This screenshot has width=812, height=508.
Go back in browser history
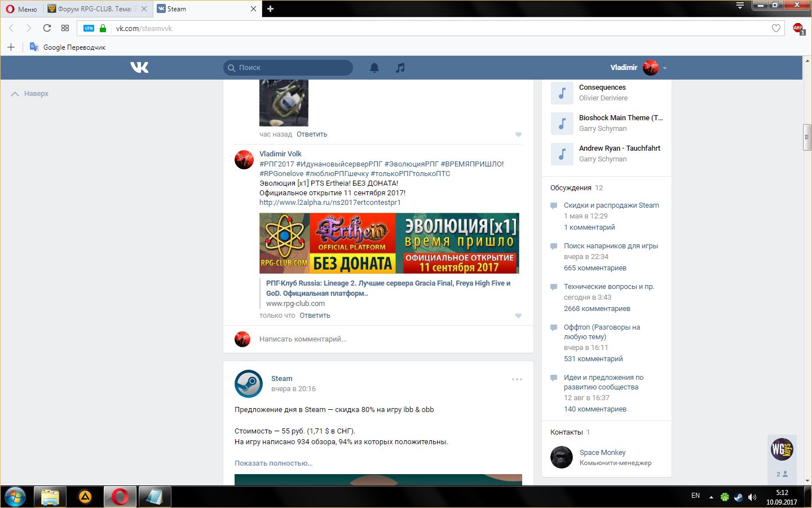(11, 28)
